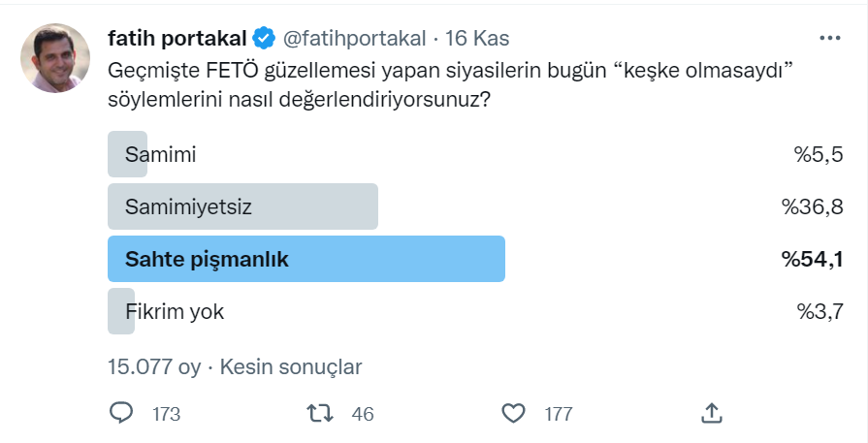
Task: Click the 15.077 oy vote total
Action: click(154, 366)
